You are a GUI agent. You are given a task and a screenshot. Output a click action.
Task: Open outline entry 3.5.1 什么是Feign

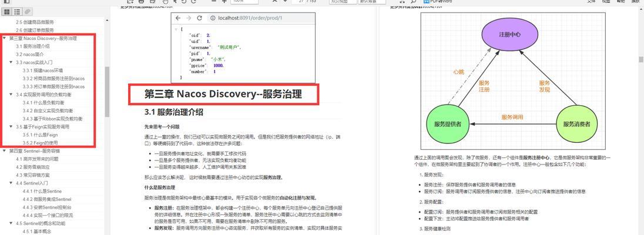point(40,135)
